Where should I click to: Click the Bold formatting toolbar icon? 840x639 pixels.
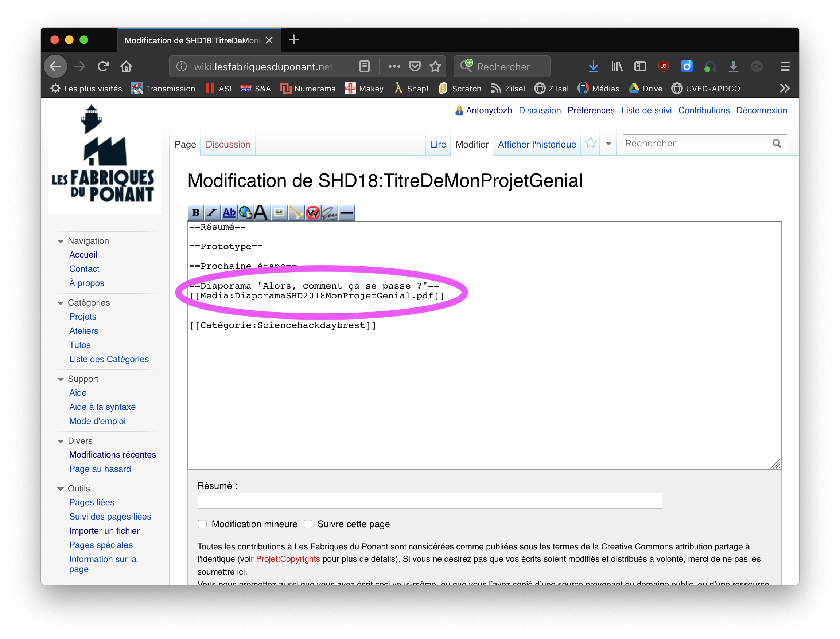click(196, 213)
